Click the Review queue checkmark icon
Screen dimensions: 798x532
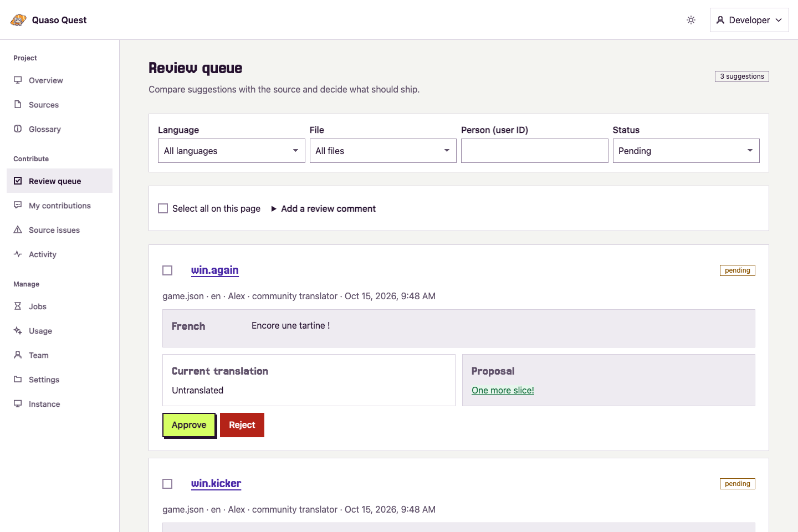coord(18,181)
